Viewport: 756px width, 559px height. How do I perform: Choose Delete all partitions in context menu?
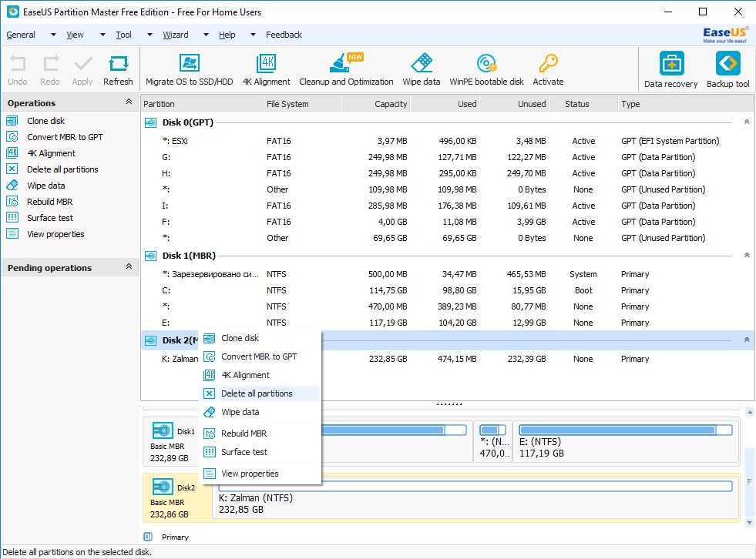pos(257,393)
